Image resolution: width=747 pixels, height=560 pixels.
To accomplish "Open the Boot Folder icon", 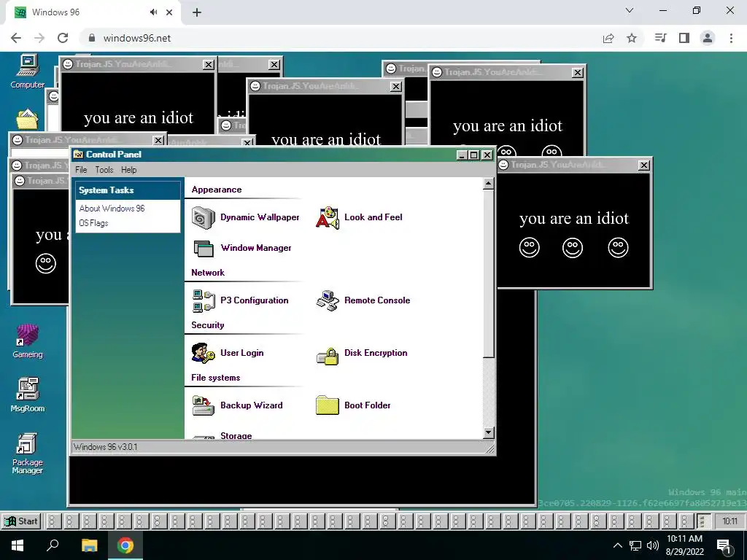I will coord(328,405).
